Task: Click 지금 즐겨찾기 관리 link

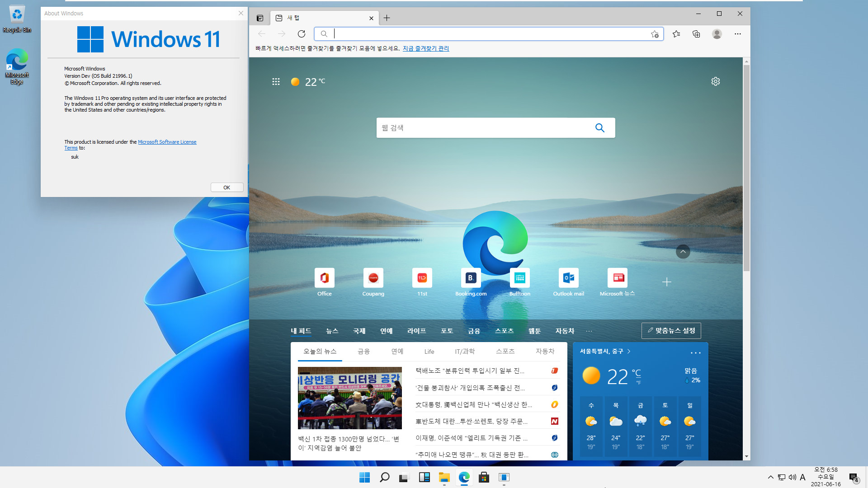Action: click(x=426, y=48)
